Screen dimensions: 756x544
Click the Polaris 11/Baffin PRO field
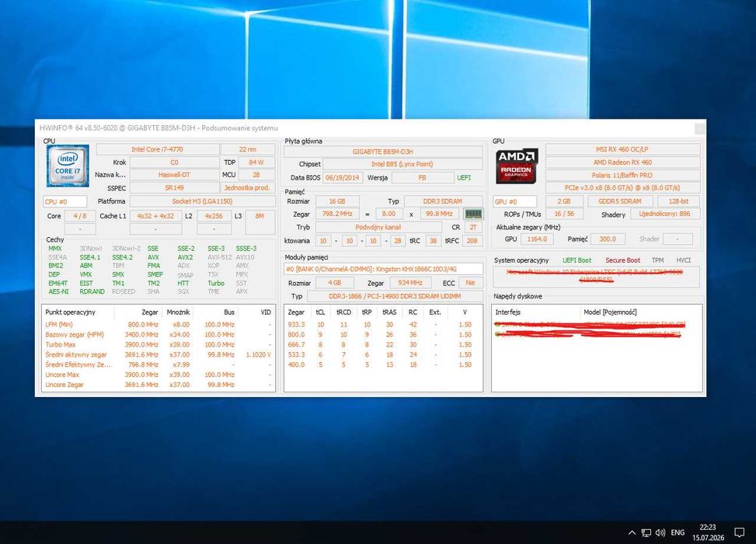coord(622,175)
